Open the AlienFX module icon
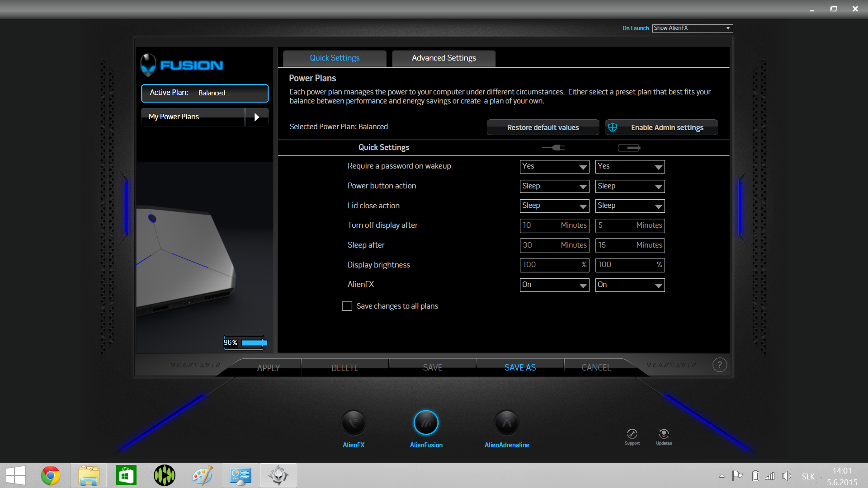The image size is (868, 488). (x=354, y=423)
